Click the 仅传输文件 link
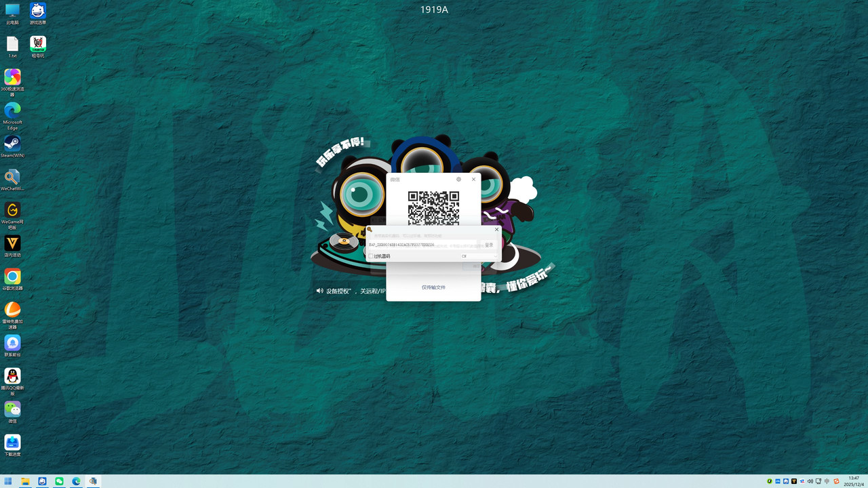Image resolution: width=868 pixels, height=488 pixels. (x=433, y=287)
